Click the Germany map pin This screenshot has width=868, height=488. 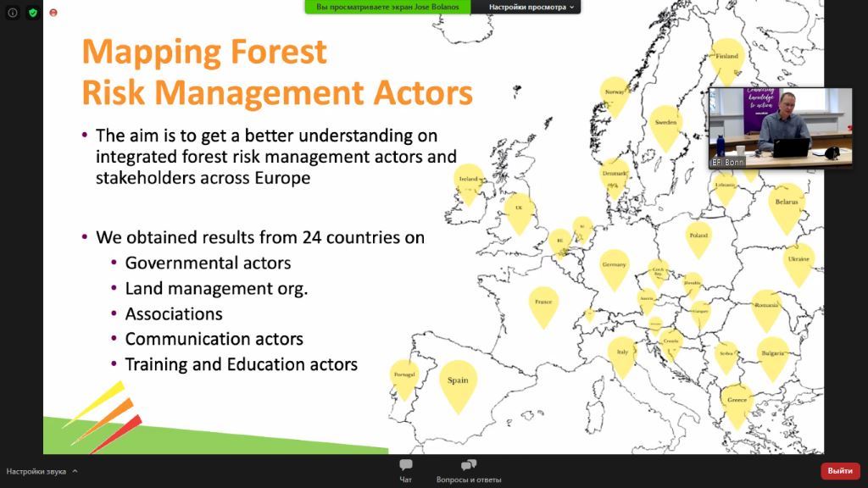tap(614, 269)
